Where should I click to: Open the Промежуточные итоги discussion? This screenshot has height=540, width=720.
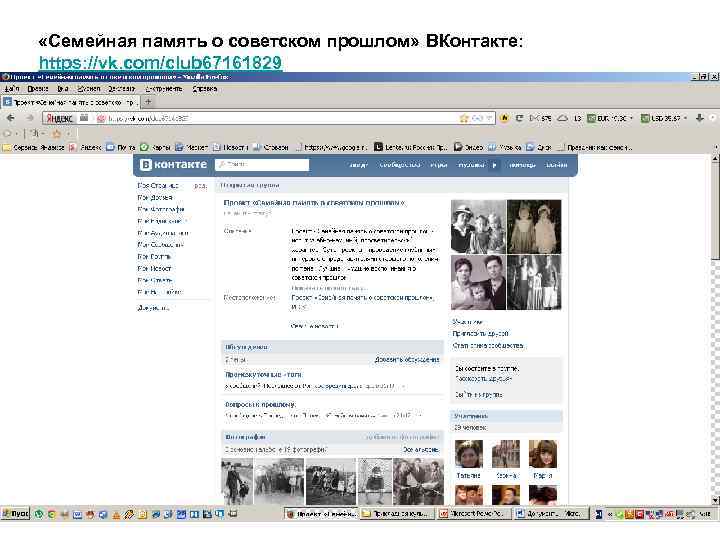[x=263, y=375]
